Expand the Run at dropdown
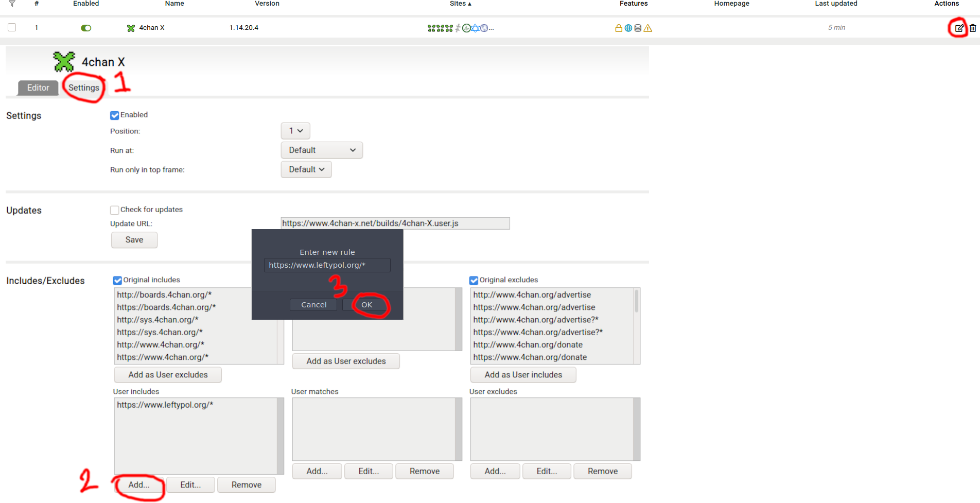Image resolution: width=980 pixels, height=503 pixels. click(322, 150)
